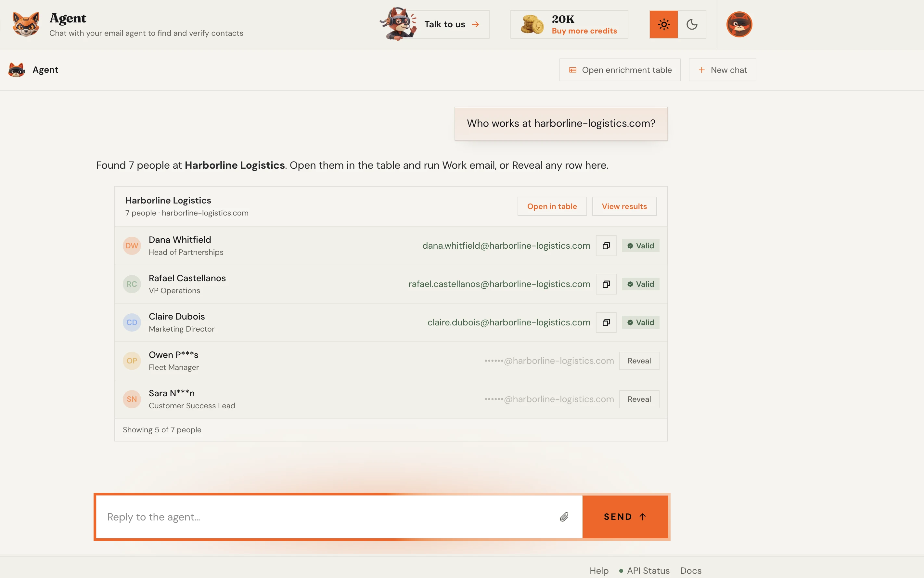
Task: Reveal Sara N***n email
Action: click(x=639, y=399)
